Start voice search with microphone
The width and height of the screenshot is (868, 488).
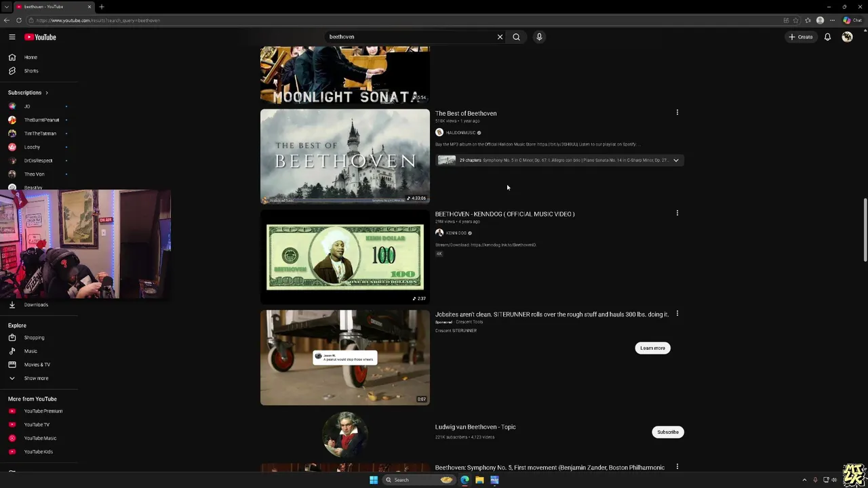click(x=539, y=37)
